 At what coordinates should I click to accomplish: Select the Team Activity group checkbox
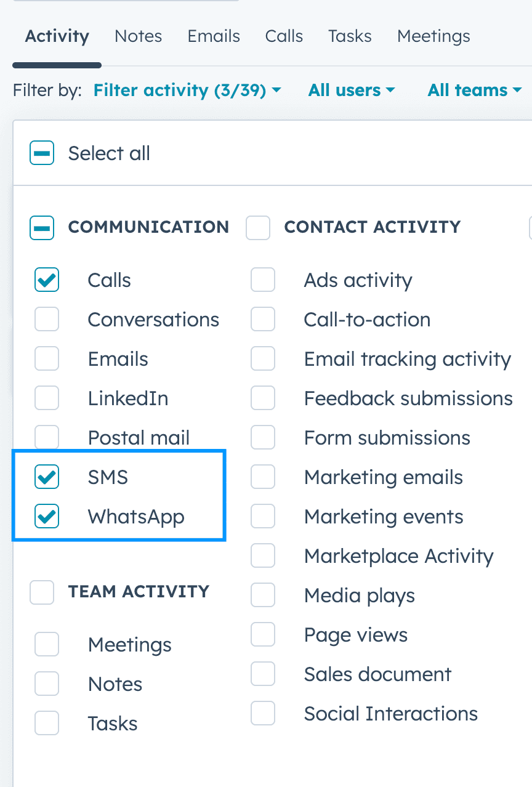[42, 592]
